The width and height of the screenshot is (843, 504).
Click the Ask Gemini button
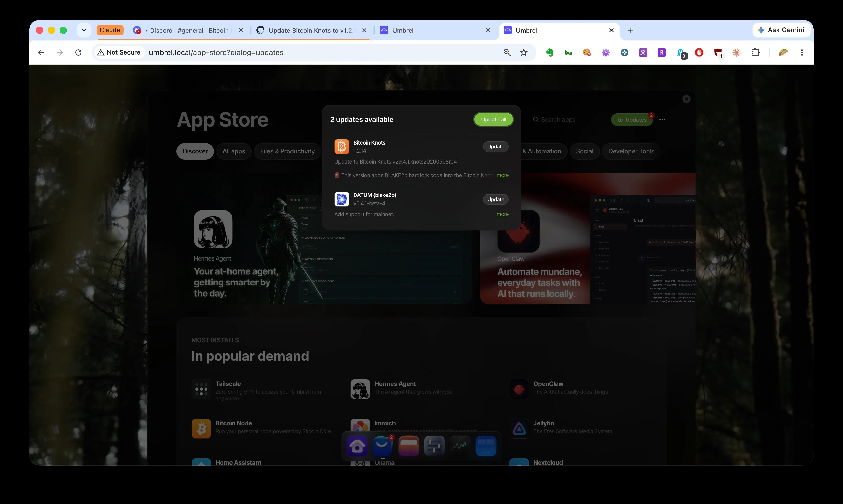781,30
